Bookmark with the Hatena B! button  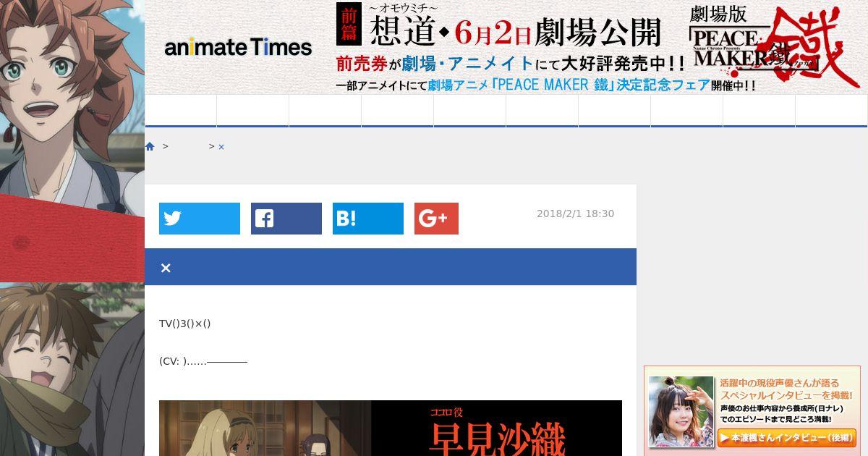368,219
